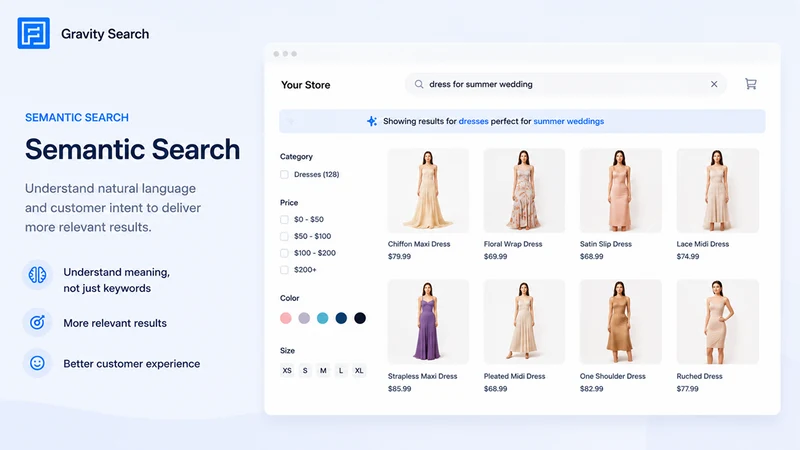The height and width of the screenshot is (450, 800).
Task: Select the black color swatch
Action: pyautogui.click(x=360, y=318)
